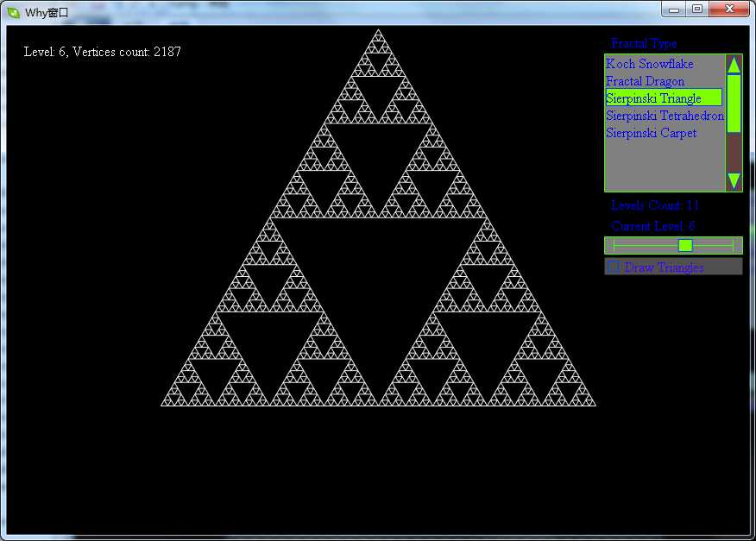Screen dimensions: 756x541
Task: Click the window title bar app icon
Action: click(x=14, y=13)
